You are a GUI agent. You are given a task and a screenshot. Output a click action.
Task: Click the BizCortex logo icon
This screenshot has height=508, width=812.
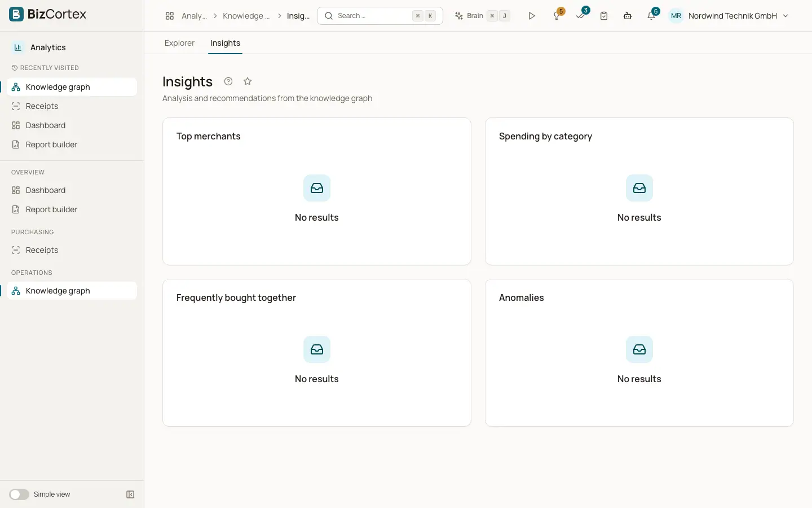click(x=16, y=14)
